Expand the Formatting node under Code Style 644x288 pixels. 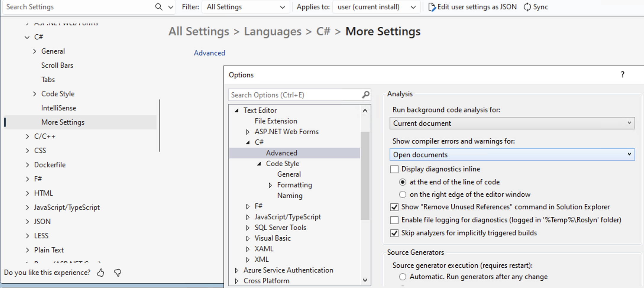point(270,185)
